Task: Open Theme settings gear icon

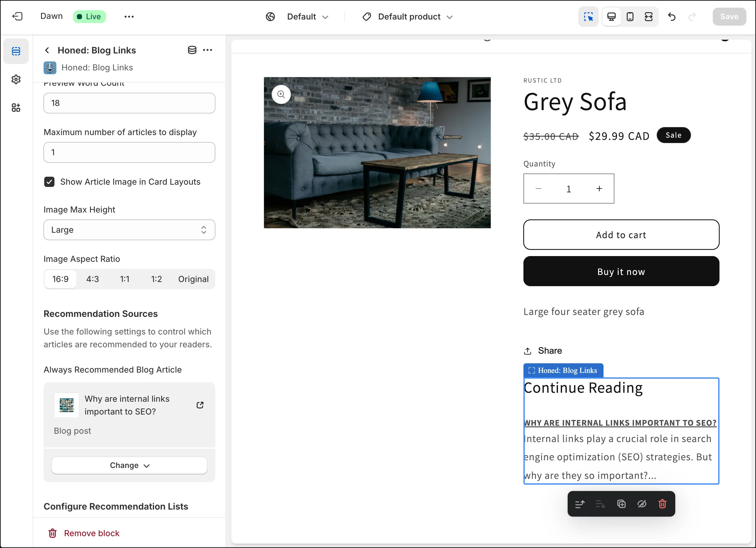Action: [16, 79]
